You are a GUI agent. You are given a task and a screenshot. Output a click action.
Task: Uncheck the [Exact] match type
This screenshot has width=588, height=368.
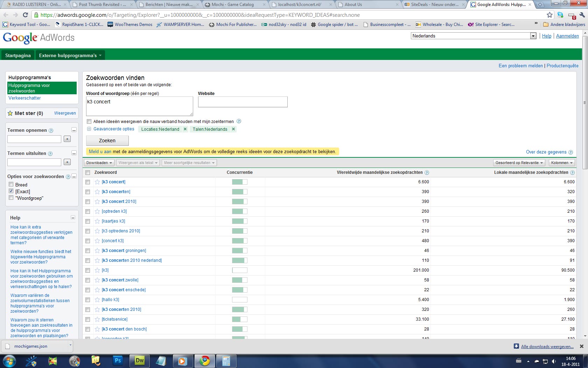pyautogui.click(x=11, y=191)
